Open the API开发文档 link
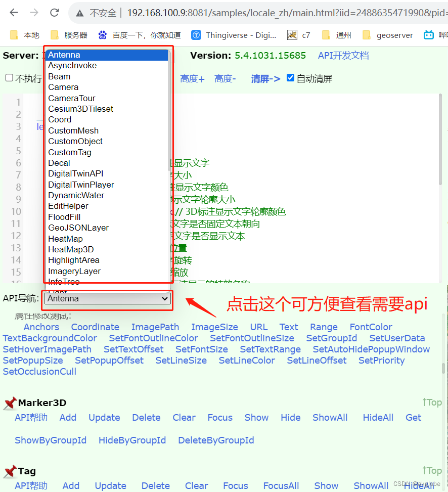 [343, 55]
